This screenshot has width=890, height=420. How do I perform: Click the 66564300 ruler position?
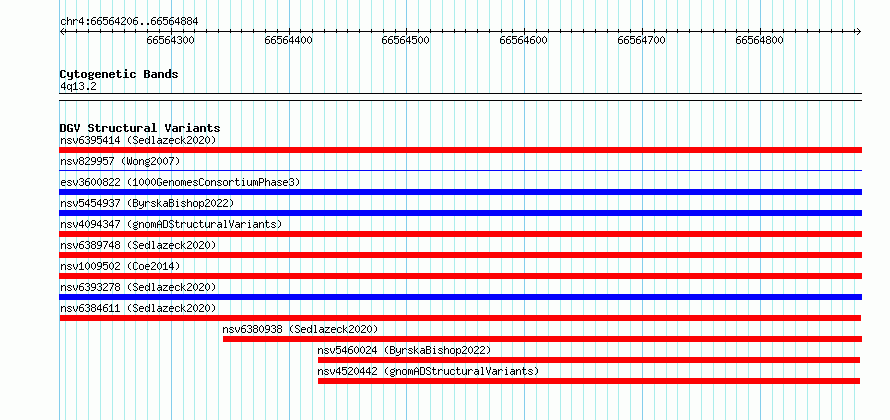[170, 40]
